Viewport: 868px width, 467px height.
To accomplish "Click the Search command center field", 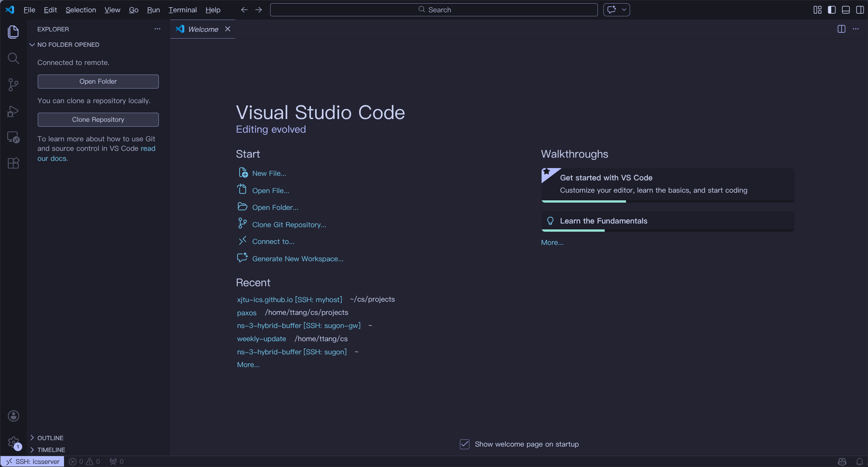I will [x=434, y=10].
